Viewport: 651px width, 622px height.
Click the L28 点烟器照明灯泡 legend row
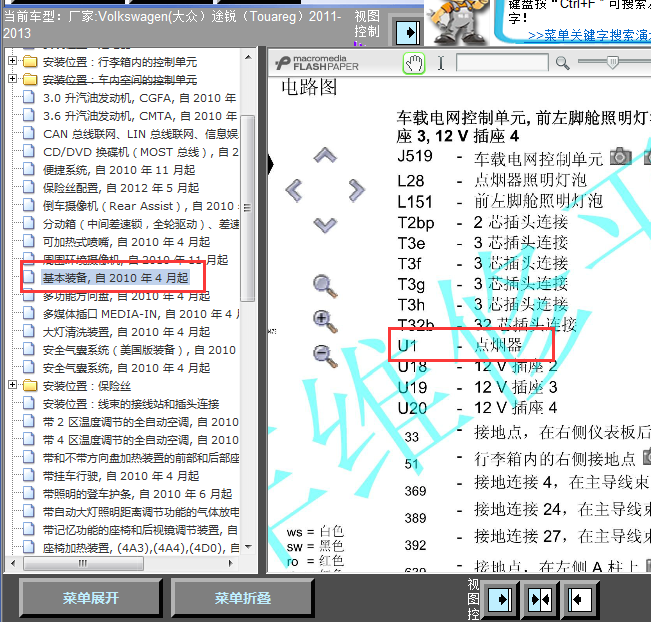click(492, 180)
